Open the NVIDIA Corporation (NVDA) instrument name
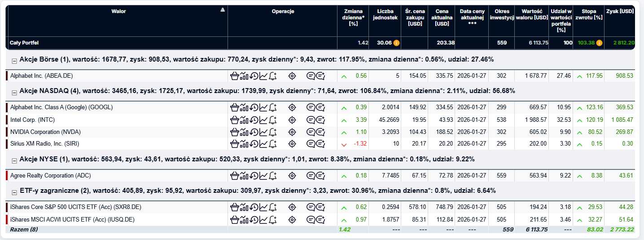This screenshot has width=644, height=240. [45, 132]
